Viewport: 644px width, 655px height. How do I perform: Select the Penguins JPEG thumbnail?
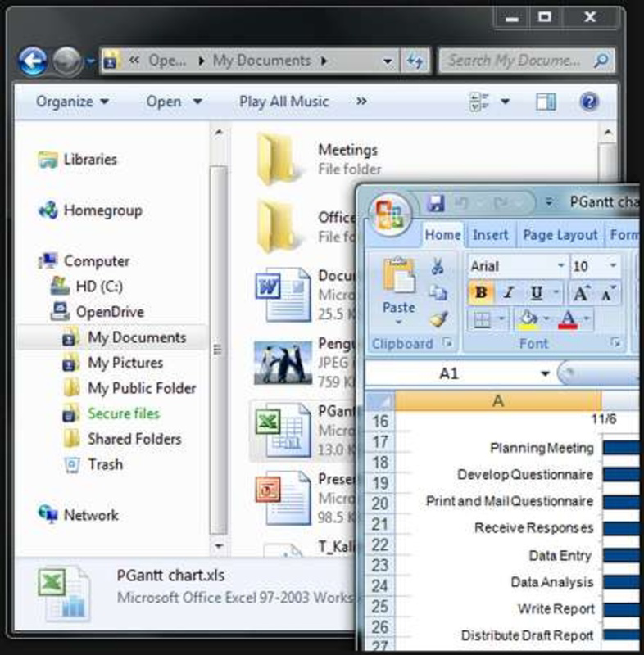[283, 363]
